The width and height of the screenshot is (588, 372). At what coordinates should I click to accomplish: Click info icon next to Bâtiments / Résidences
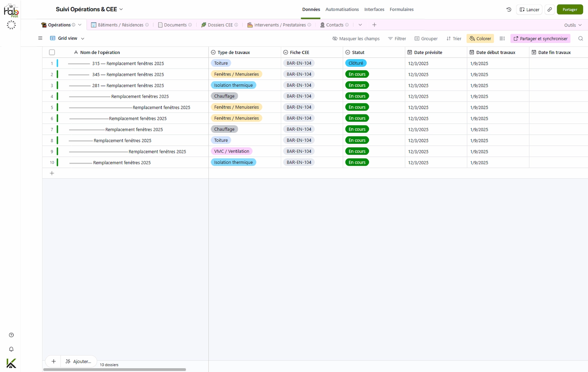147,25
